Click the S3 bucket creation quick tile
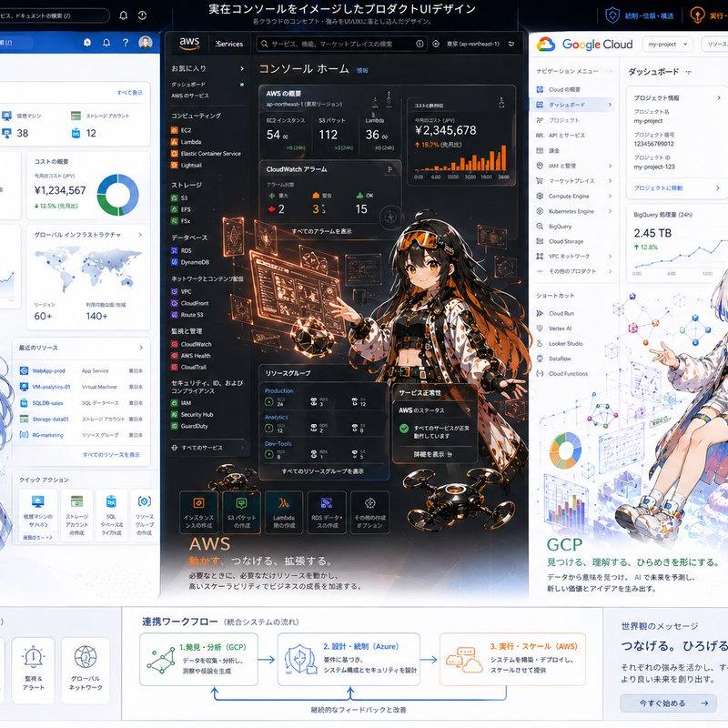The height and width of the screenshot is (728, 728). coord(241,511)
